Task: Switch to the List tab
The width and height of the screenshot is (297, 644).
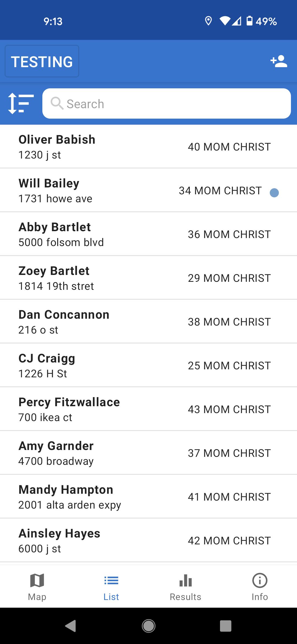Action: point(111,587)
